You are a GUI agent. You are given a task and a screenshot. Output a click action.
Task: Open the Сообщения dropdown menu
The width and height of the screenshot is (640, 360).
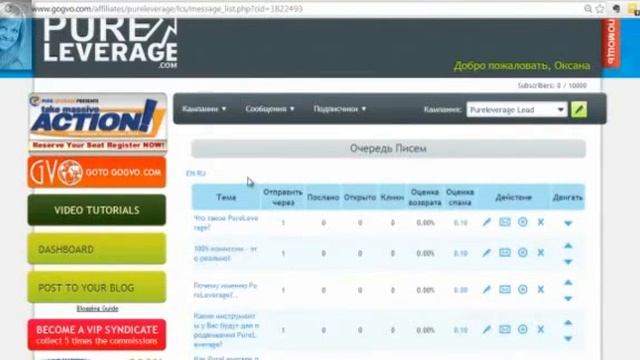pos(270,109)
